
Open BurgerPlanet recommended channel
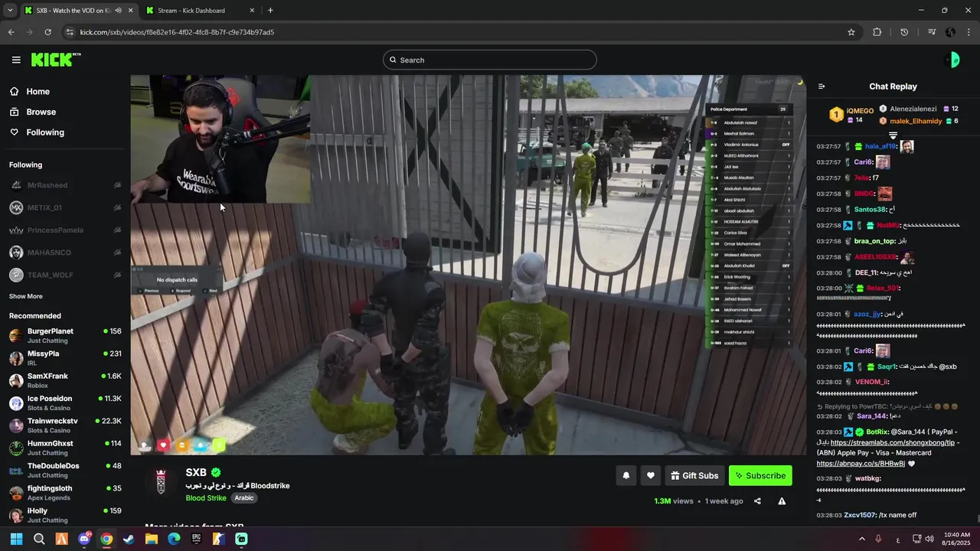(x=65, y=335)
